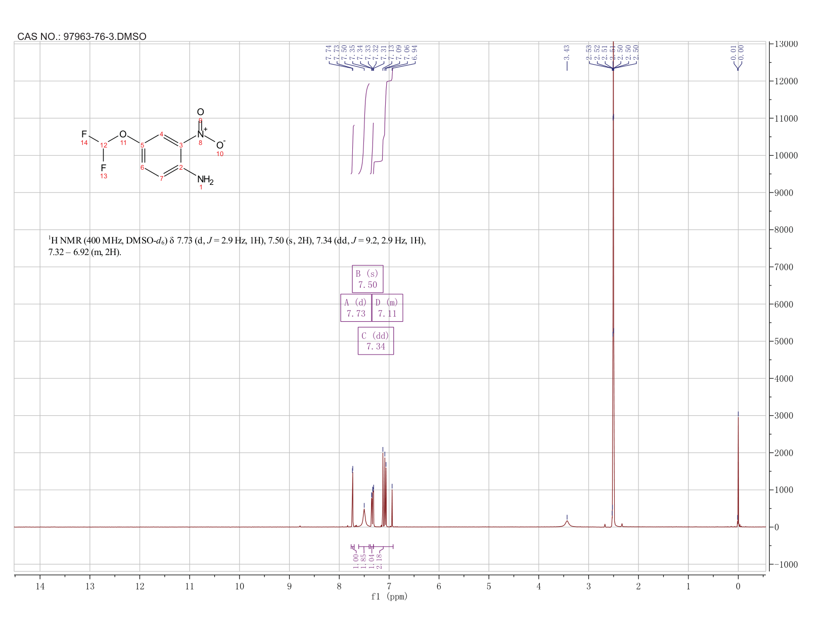This screenshot has width=834, height=644.
Task: Click the x-axis tick label '9'
Action: click(x=290, y=586)
